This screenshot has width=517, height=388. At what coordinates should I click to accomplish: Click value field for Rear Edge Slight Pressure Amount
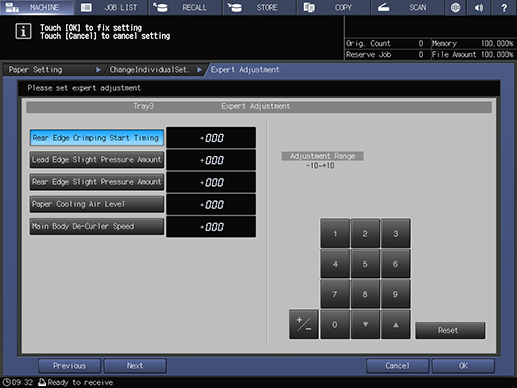[211, 182]
